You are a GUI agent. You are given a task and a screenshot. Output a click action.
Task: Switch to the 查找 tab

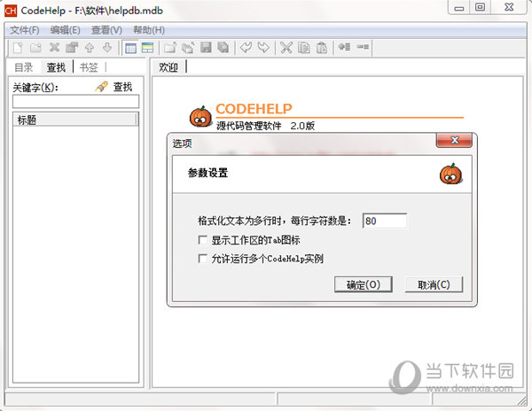pos(56,67)
